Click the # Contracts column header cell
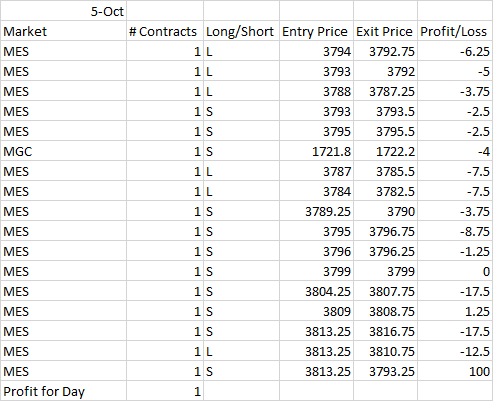493x401 pixels. point(165,31)
